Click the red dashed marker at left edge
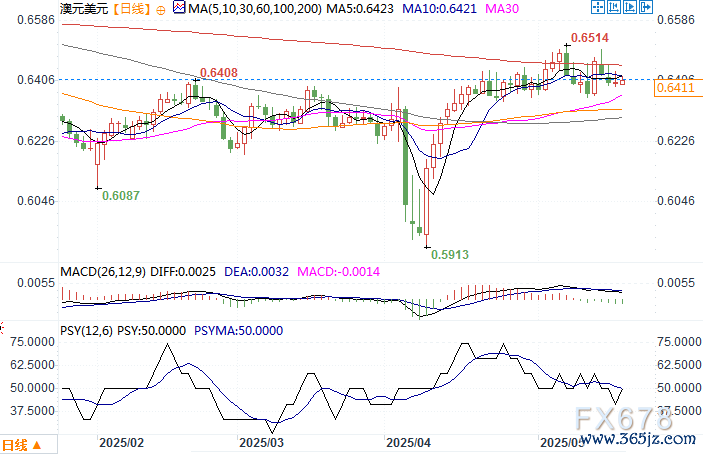The image size is (703, 454). click(2, 328)
